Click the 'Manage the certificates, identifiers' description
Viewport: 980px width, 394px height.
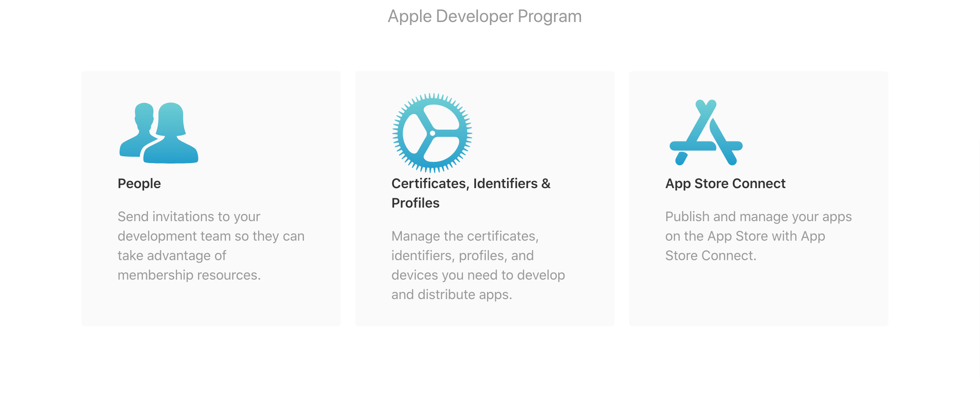coord(478,265)
